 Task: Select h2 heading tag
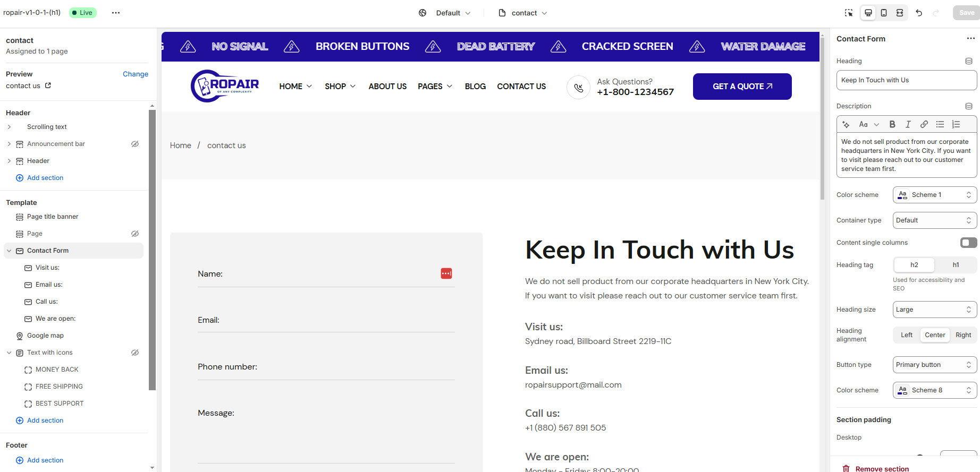[x=914, y=265]
